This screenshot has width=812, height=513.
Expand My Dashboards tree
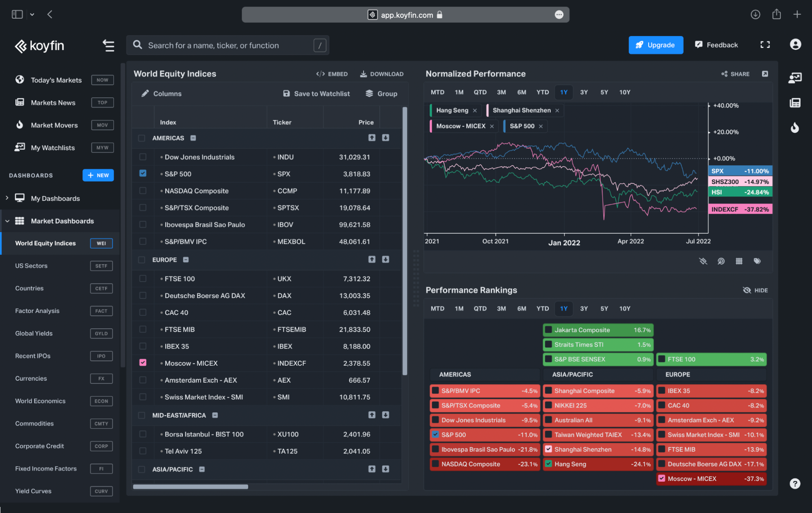(x=7, y=198)
